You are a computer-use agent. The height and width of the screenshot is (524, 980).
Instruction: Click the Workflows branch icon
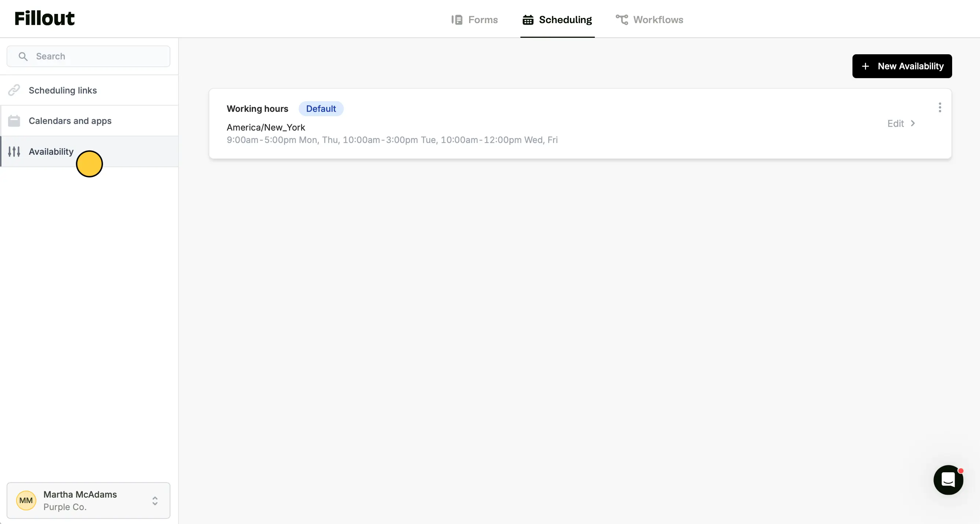pyautogui.click(x=622, y=20)
